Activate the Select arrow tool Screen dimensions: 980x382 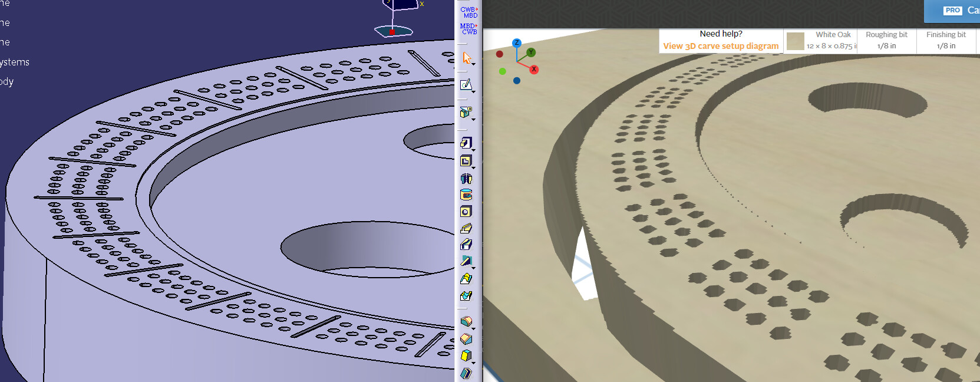pos(467,57)
